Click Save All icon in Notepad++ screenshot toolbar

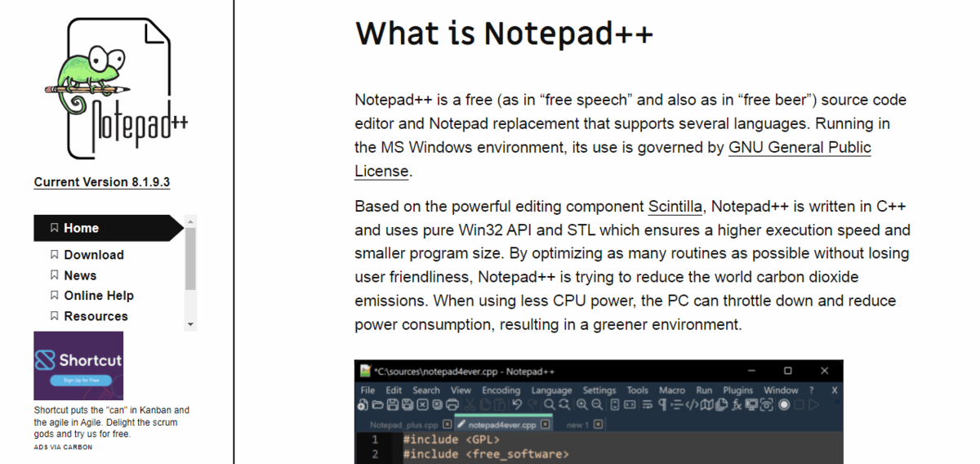click(408, 404)
